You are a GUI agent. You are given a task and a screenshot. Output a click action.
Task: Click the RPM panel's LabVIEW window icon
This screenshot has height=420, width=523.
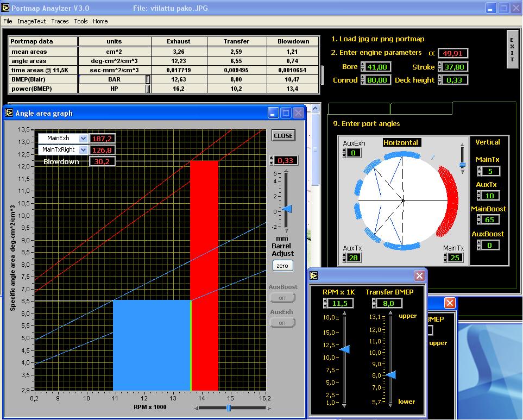tap(314, 276)
